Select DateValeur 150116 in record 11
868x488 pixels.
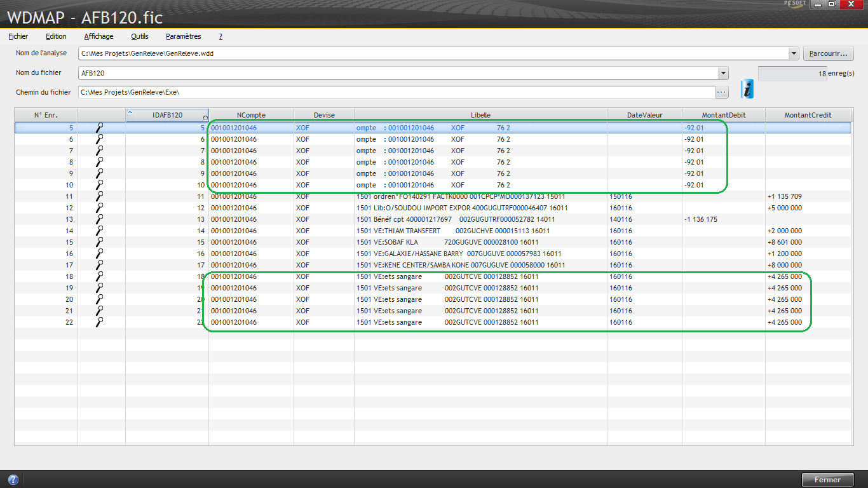(x=644, y=196)
